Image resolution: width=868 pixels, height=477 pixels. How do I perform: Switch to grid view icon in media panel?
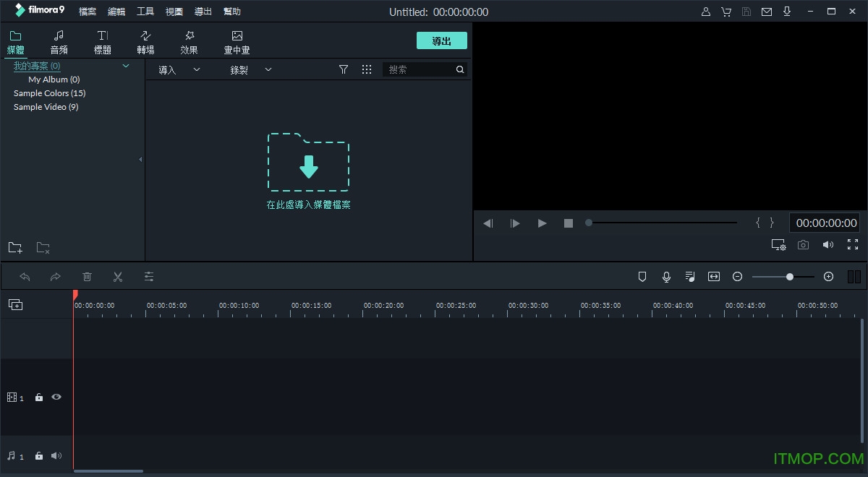[x=367, y=69]
